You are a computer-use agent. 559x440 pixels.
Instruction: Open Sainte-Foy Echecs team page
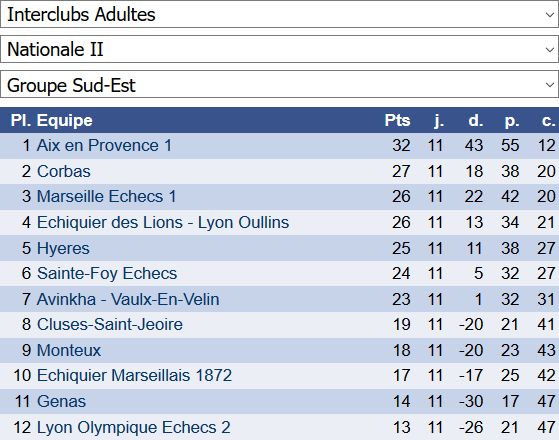point(107,273)
